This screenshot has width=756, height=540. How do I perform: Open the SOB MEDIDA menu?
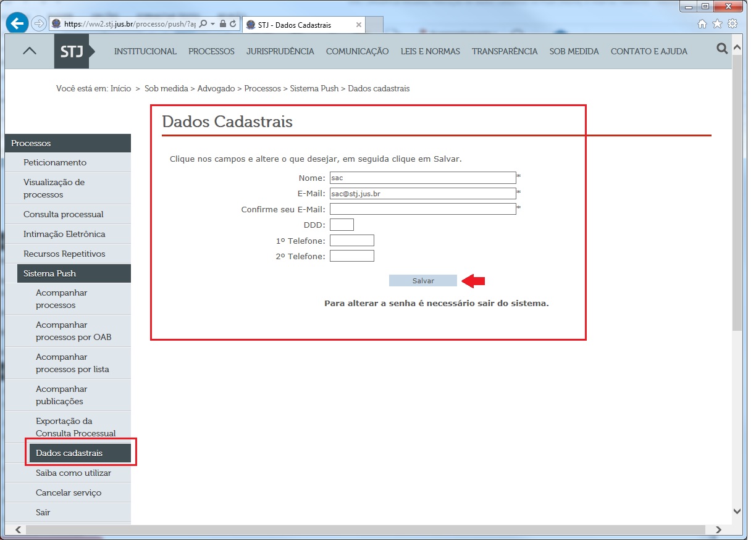pyautogui.click(x=574, y=51)
